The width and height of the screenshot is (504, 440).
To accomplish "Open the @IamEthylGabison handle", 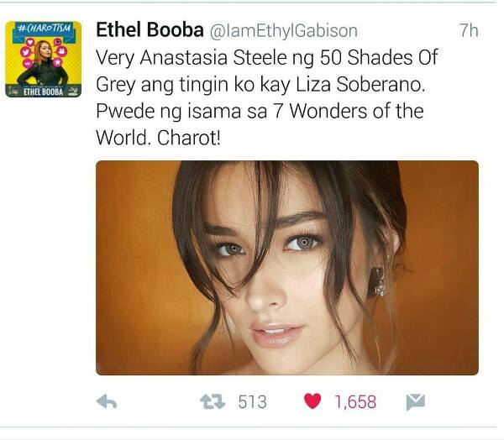I will 284,31.
